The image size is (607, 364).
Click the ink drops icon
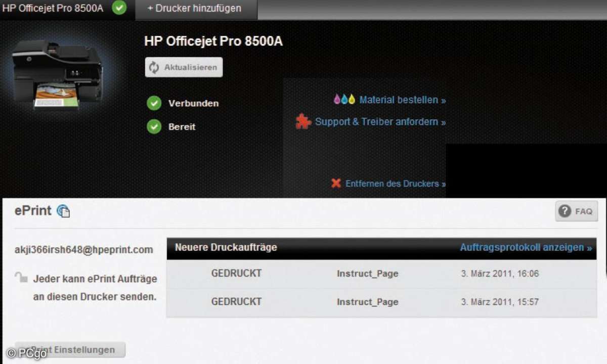point(344,99)
